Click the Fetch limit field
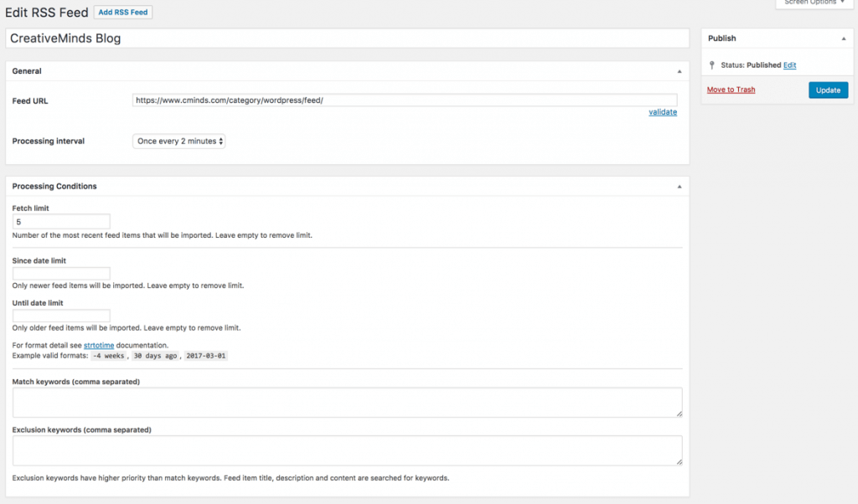 point(61,222)
